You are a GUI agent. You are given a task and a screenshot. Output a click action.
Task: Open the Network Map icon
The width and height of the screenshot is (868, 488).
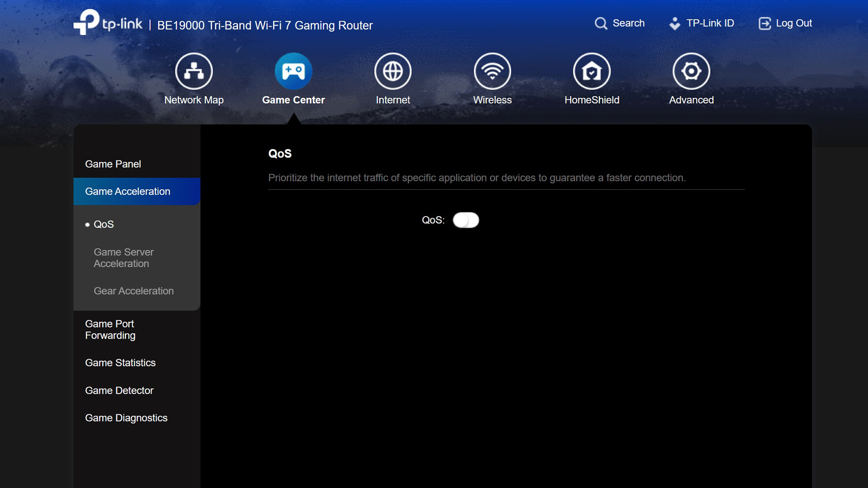point(194,71)
